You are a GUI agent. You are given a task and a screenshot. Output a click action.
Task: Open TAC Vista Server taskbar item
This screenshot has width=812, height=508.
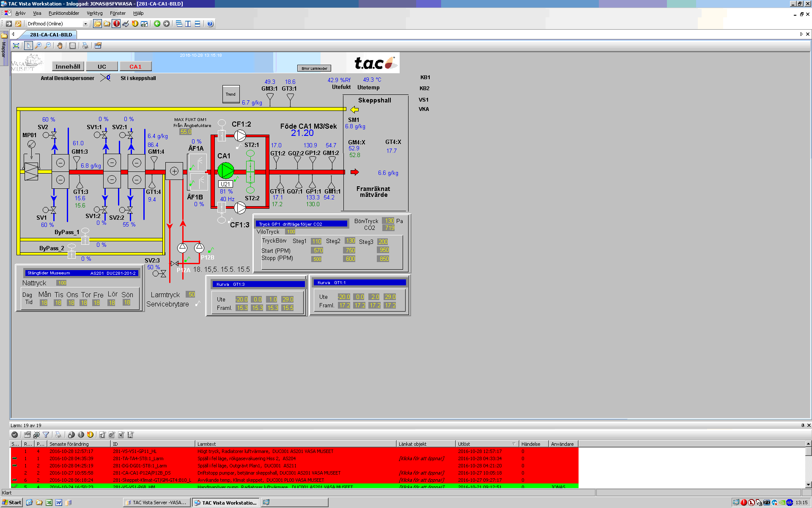click(x=156, y=502)
